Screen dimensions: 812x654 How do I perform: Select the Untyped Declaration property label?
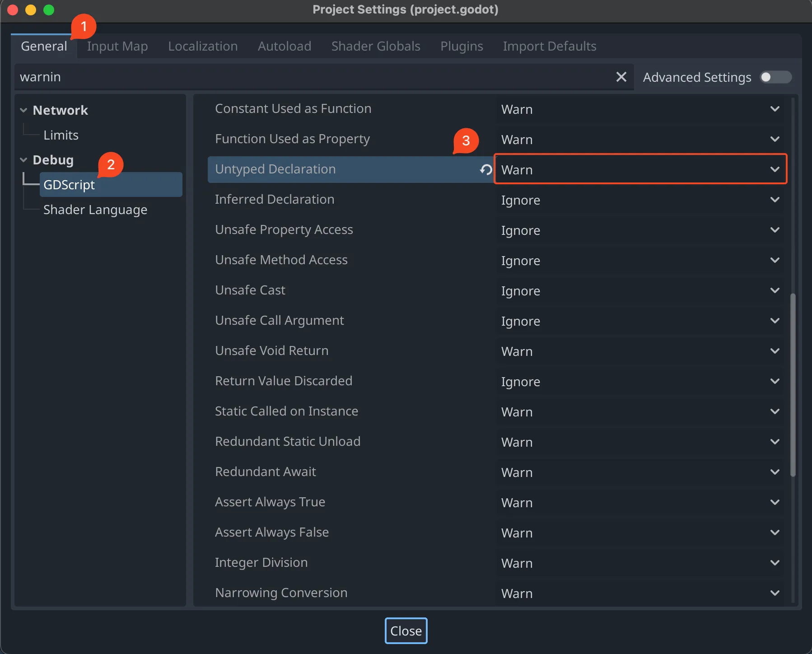tap(275, 169)
